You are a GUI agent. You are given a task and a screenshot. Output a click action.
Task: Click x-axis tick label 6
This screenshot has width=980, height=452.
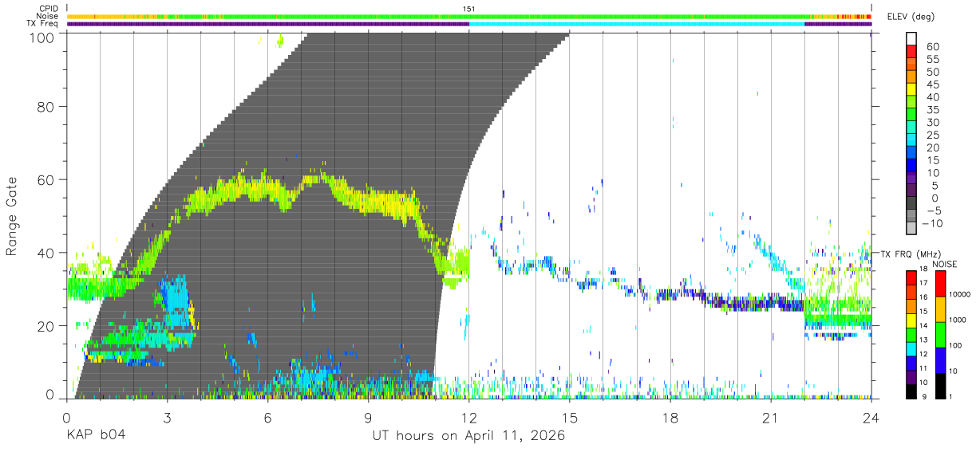coord(267,418)
